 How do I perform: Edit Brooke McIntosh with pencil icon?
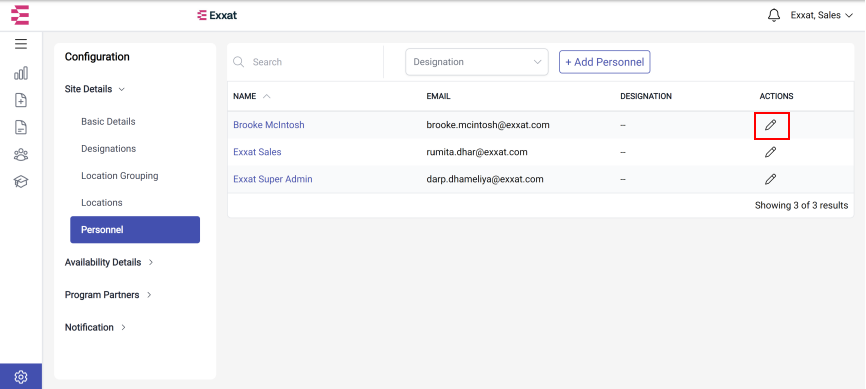point(770,125)
